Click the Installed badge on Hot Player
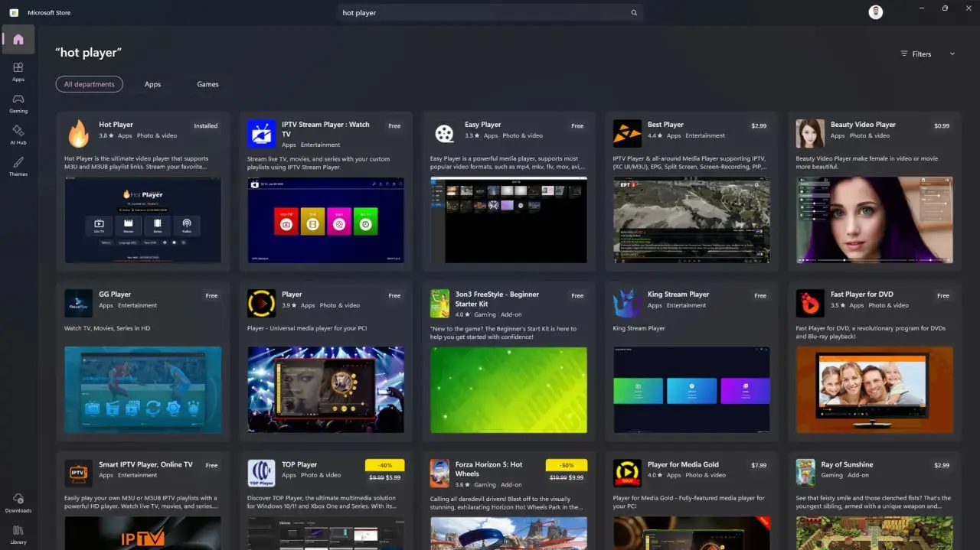The height and width of the screenshot is (550, 980). (205, 125)
